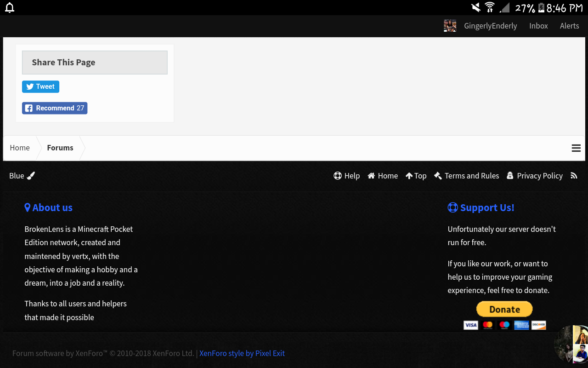Share page with the Tweet button

[40, 86]
